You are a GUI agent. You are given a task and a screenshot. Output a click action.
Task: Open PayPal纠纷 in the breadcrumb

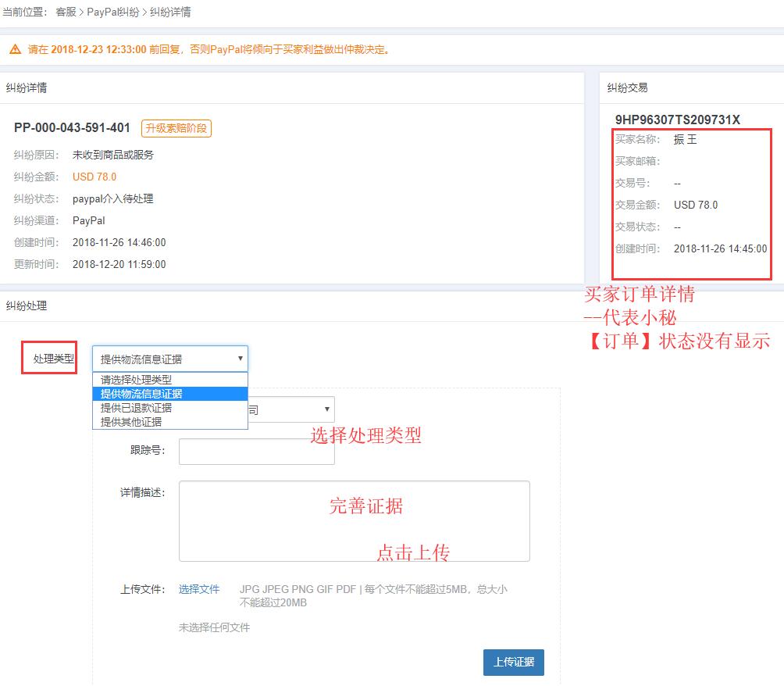click(x=113, y=12)
